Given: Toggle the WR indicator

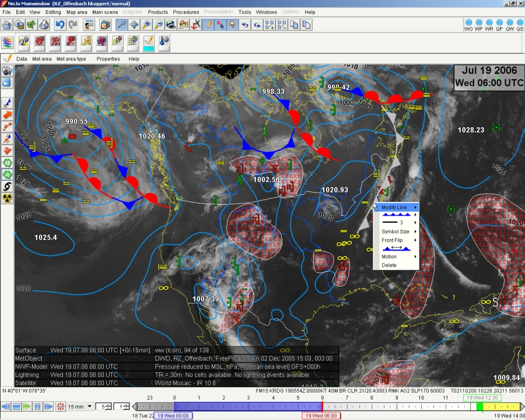Looking at the screenshot, I should click(x=489, y=24).
